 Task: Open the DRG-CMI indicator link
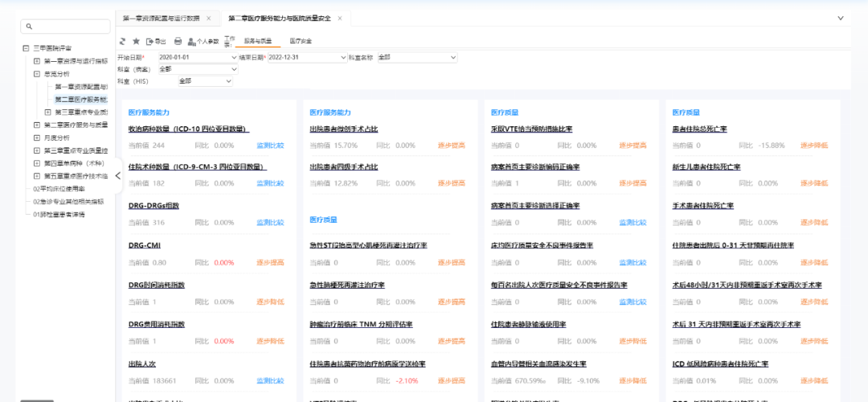[x=145, y=245]
